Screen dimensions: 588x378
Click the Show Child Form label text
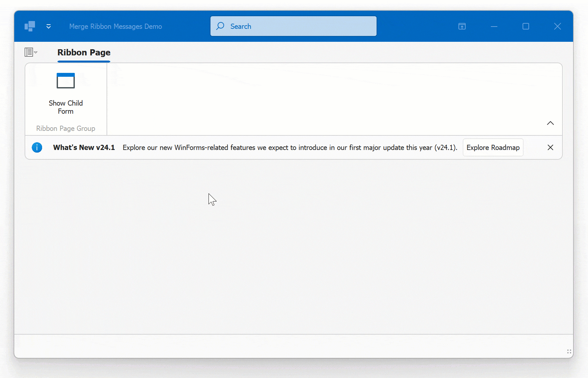[65, 107]
